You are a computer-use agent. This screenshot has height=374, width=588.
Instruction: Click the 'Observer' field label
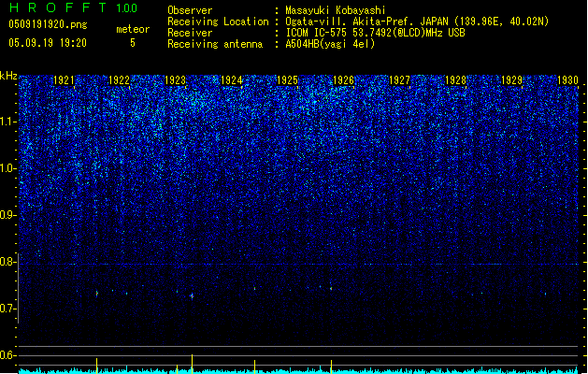coord(190,10)
